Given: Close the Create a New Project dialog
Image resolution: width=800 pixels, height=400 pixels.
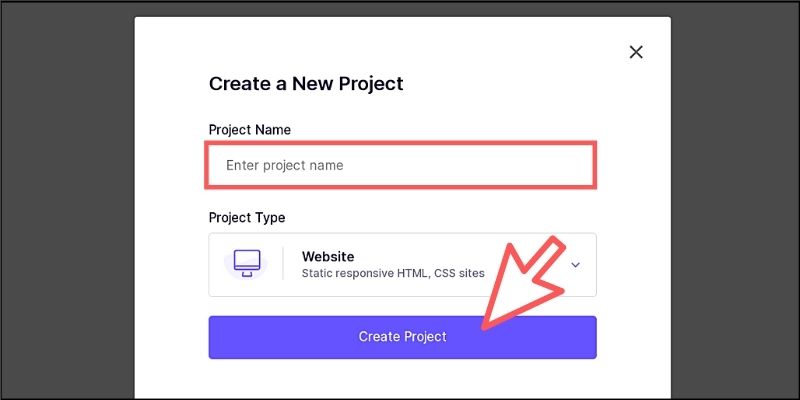Looking at the screenshot, I should 636,52.
